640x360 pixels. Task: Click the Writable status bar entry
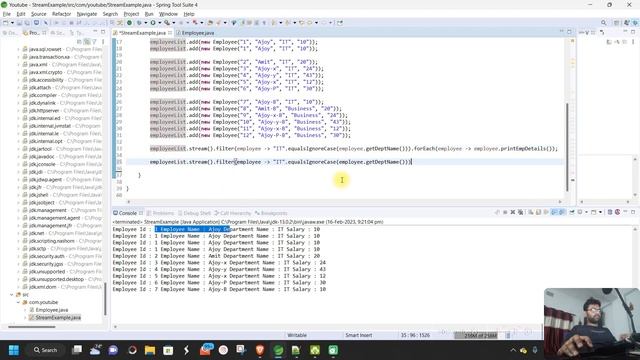click(x=297, y=335)
